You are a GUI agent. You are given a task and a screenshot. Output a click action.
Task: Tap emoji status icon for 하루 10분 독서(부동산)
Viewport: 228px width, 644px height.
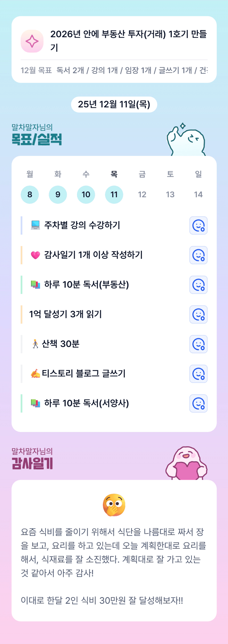point(198,285)
